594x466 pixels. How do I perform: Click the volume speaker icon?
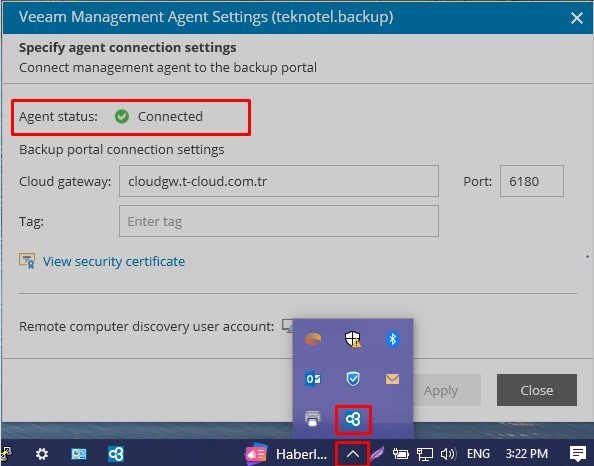449,453
